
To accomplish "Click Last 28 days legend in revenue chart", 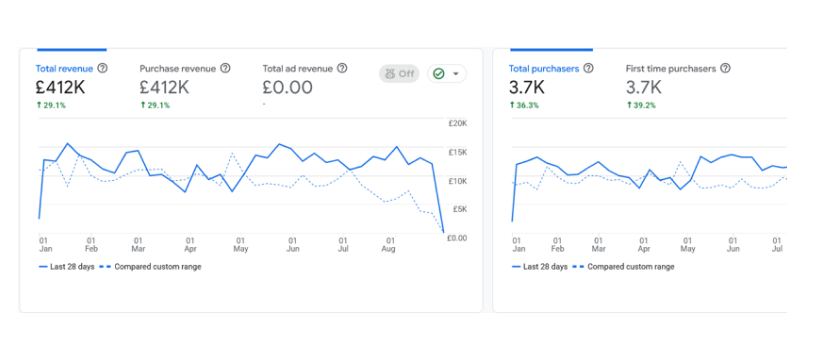I will [66, 267].
